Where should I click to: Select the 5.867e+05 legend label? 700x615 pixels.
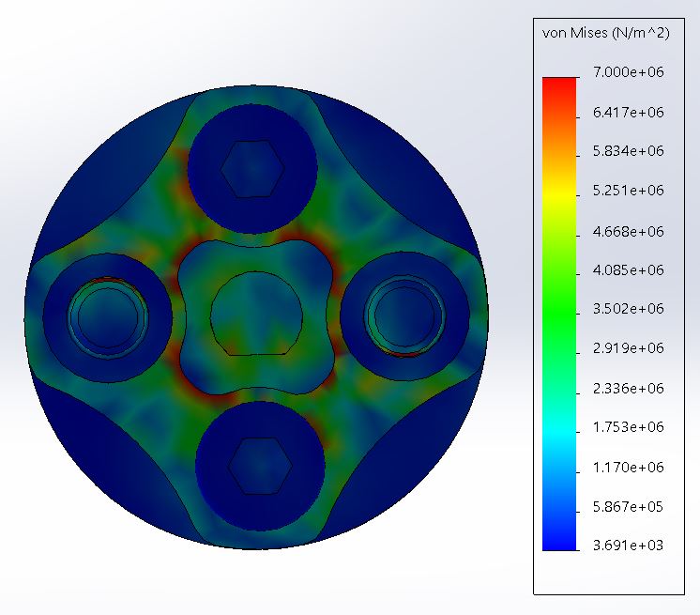[628, 507]
